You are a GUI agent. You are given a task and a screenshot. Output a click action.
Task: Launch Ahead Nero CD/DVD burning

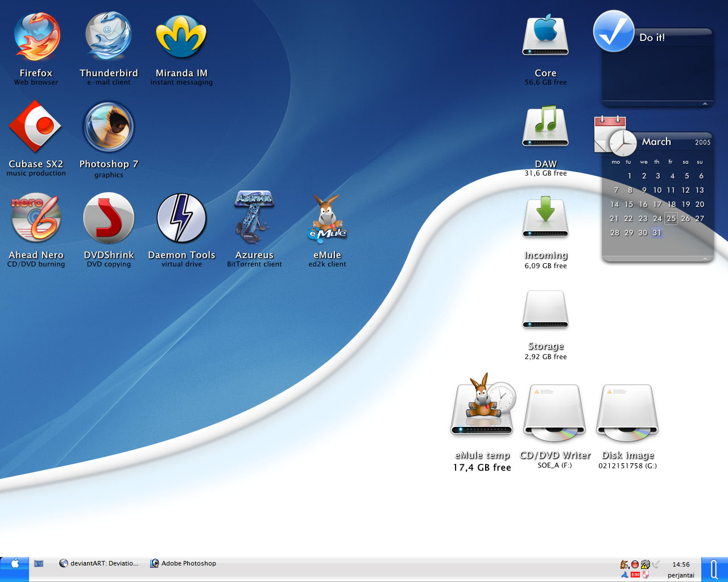(x=36, y=218)
